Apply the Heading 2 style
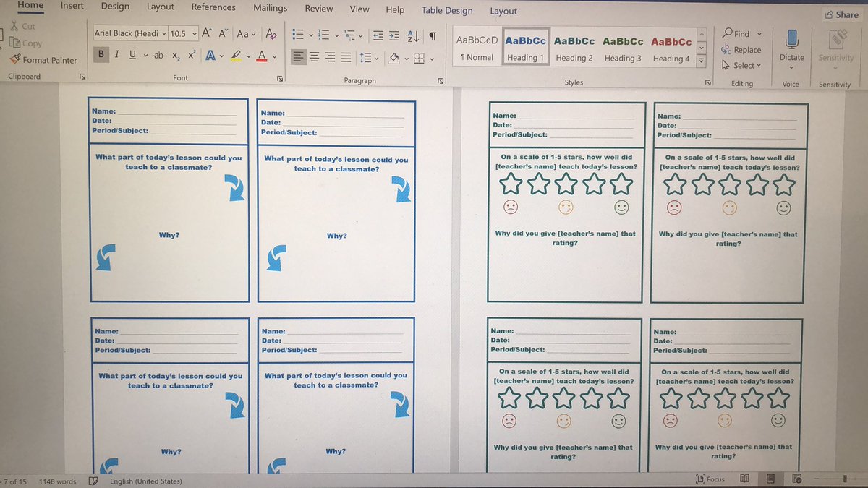 click(x=574, y=48)
